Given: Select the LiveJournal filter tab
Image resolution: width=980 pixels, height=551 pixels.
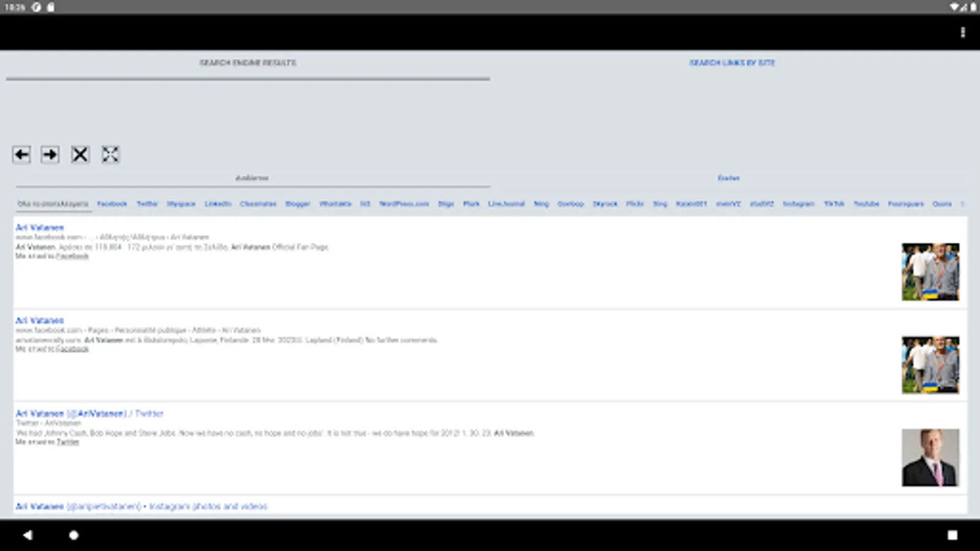Looking at the screenshot, I should click(507, 204).
